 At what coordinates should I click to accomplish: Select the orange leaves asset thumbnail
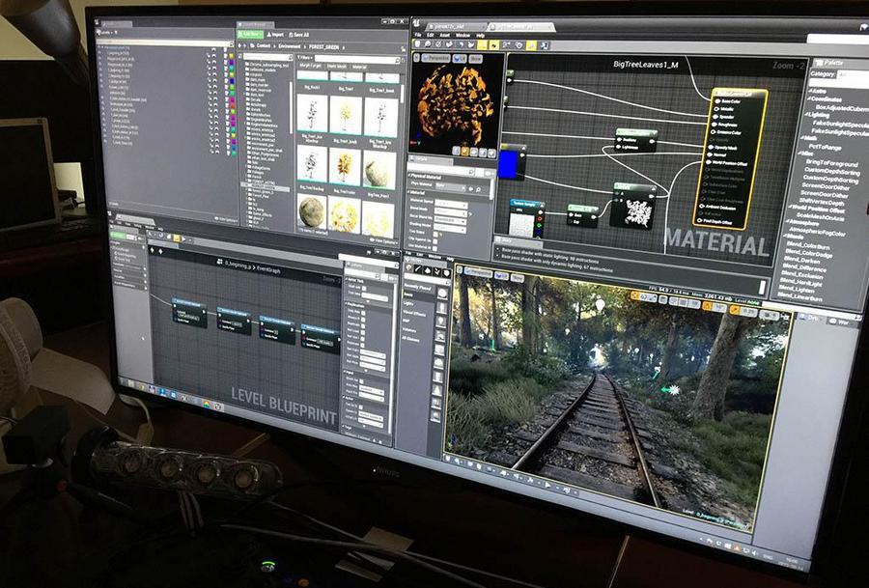click(346, 166)
